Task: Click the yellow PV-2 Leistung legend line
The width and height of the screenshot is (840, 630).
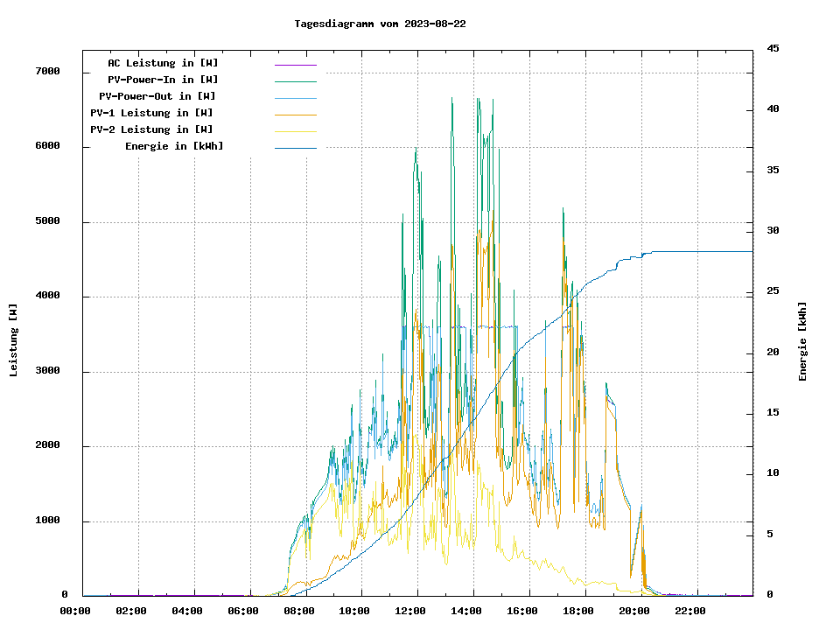Action: coord(295,131)
